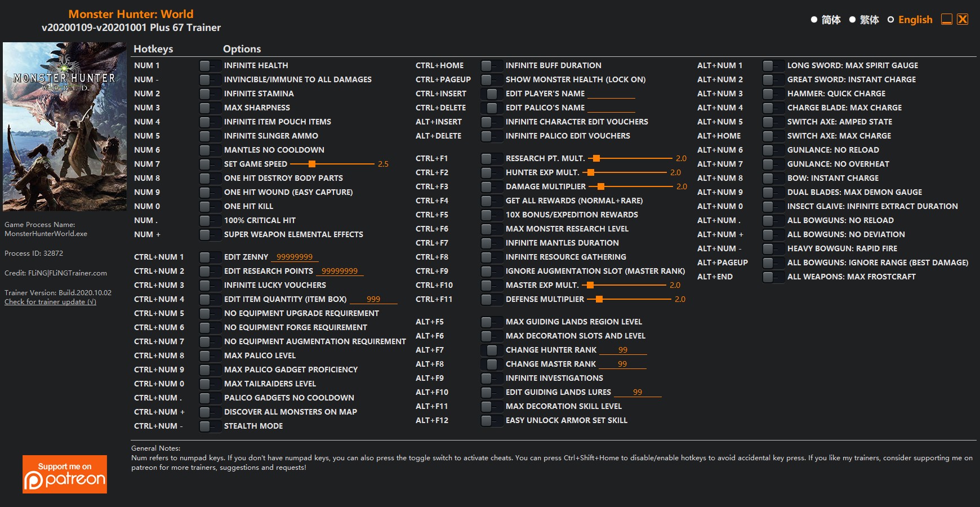
Task: Minimize the trainer window icon
Action: [947, 19]
